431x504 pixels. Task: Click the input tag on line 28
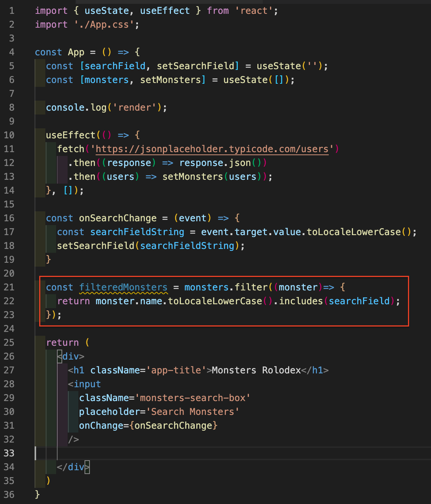(85, 384)
